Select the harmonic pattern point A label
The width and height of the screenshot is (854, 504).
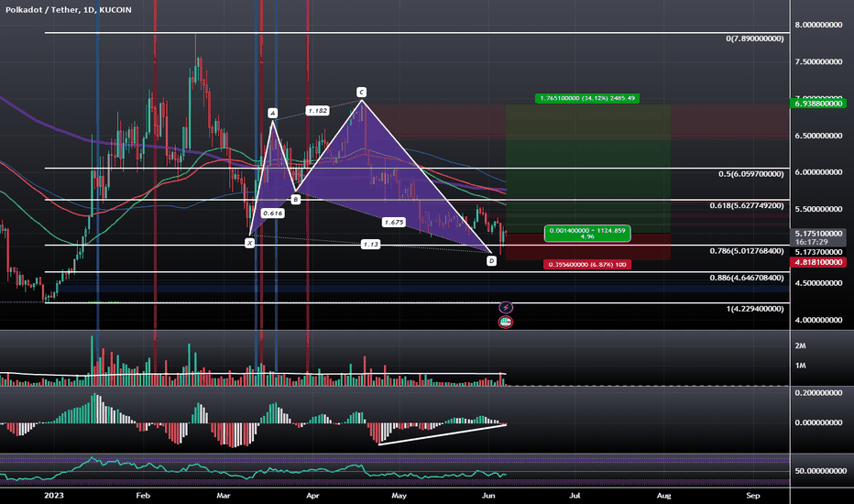tap(272, 114)
